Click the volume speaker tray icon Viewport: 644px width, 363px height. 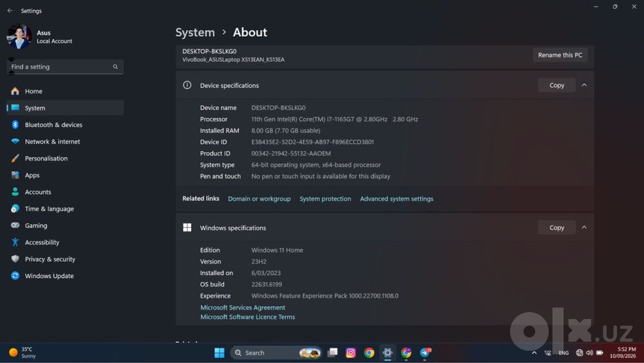[589, 353]
